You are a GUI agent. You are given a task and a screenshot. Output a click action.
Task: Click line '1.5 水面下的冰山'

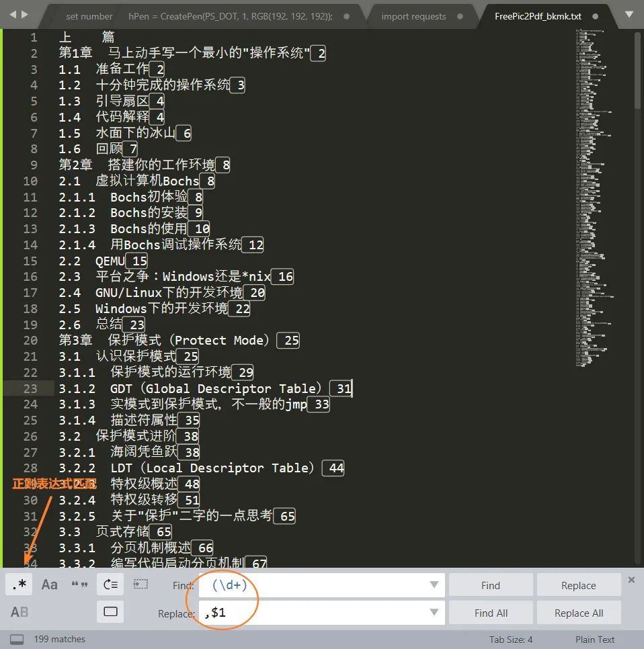[124, 133]
